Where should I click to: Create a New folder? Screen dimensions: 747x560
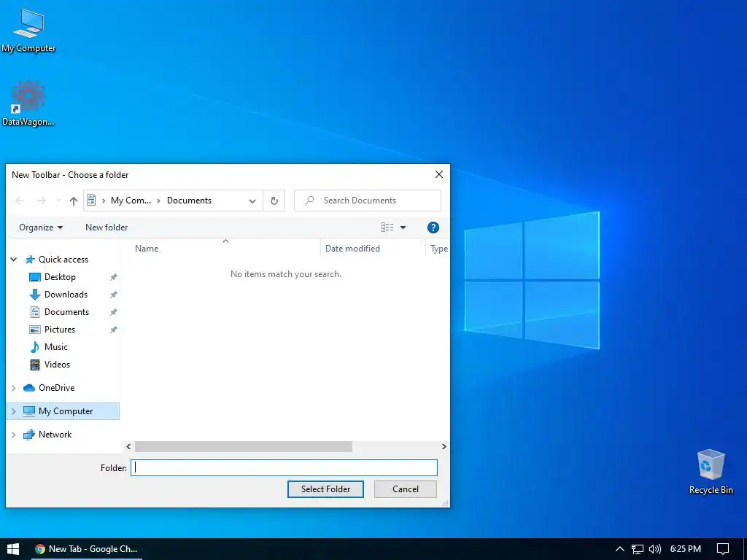107,227
